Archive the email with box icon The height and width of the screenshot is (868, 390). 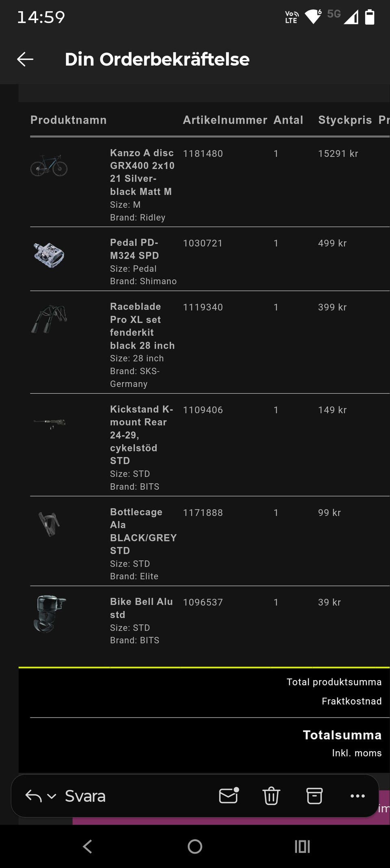(x=314, y=796)
